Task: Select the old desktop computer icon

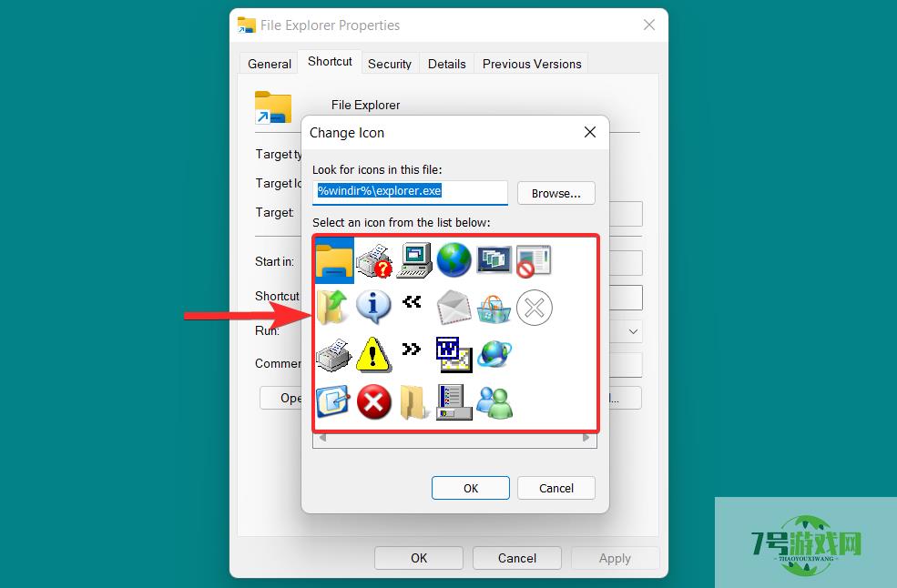Action: point(414,260)
